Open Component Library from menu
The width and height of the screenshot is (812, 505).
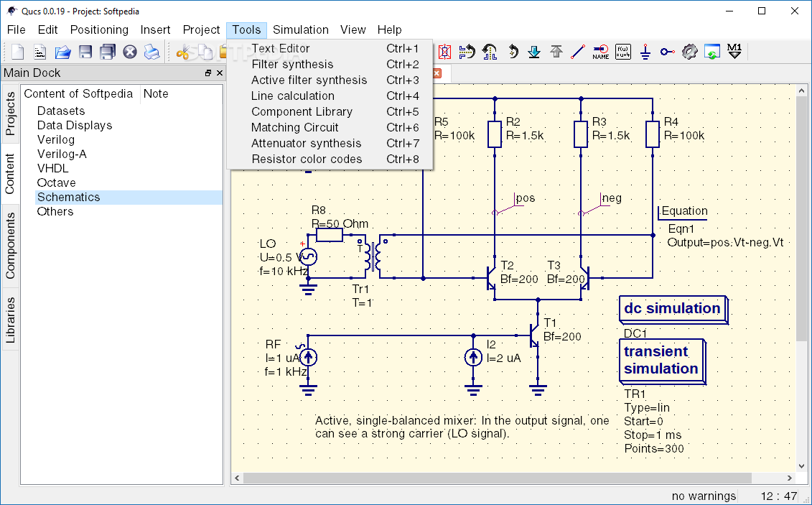330,112
